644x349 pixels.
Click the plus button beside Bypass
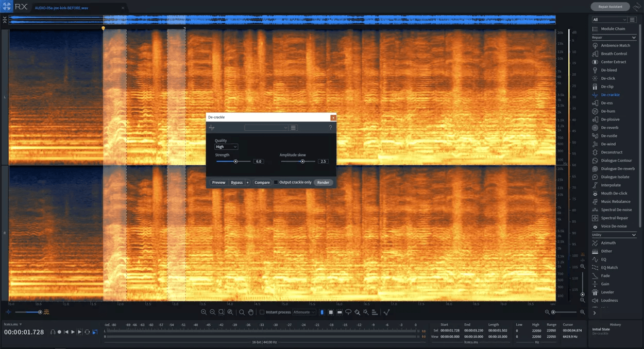247,182
